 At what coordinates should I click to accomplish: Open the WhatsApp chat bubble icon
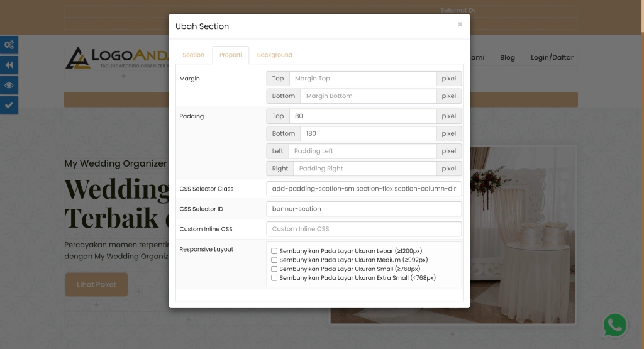click(x=614, y=326)
